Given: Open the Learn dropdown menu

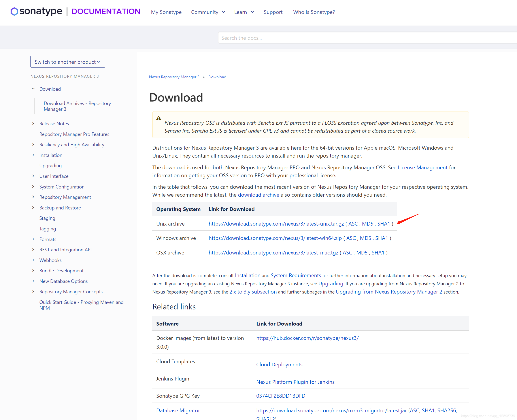Looking at the screenshot, I should click(x=244, y=12).
